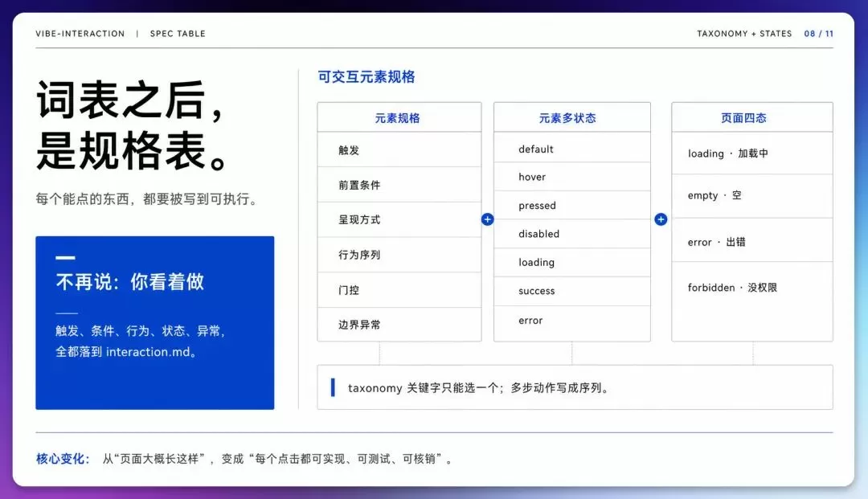The image size is (868, 499).
Task: Click the error · 出错 row
Action: [x=752, y=240]
